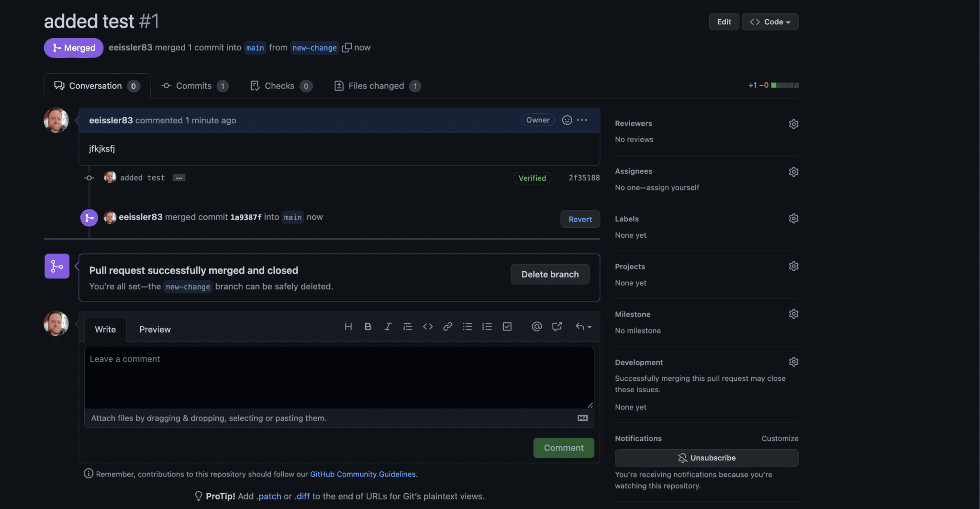
Task: Expand the Code dropdown
Action: pyautogui.click(x=769, y=22)
